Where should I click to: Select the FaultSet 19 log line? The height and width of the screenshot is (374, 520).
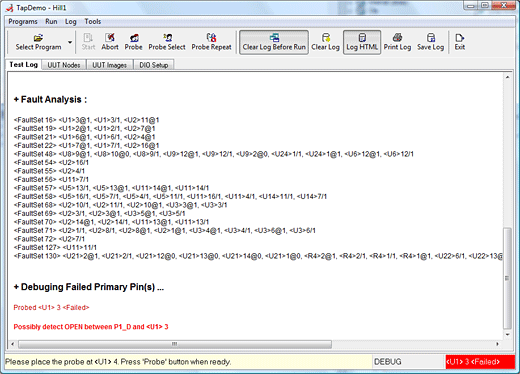click(x=84, y=128)
